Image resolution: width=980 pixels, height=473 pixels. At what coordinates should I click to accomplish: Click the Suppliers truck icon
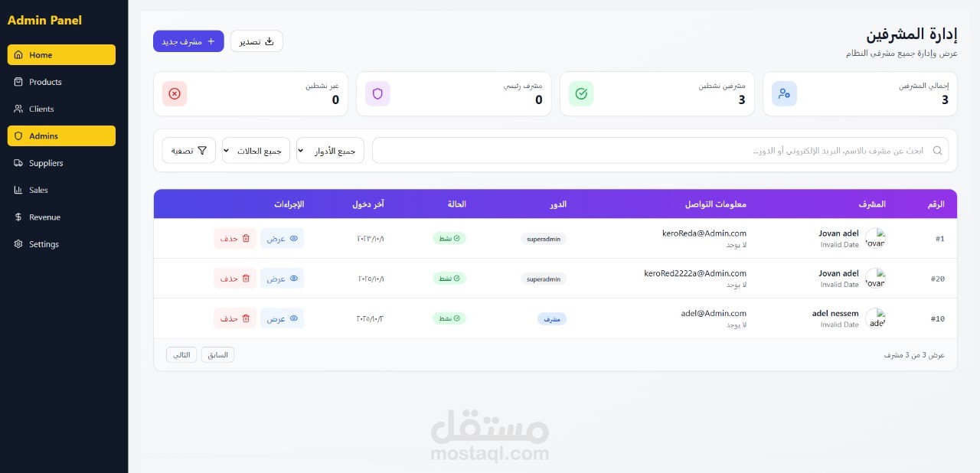[x=18, y=163]
